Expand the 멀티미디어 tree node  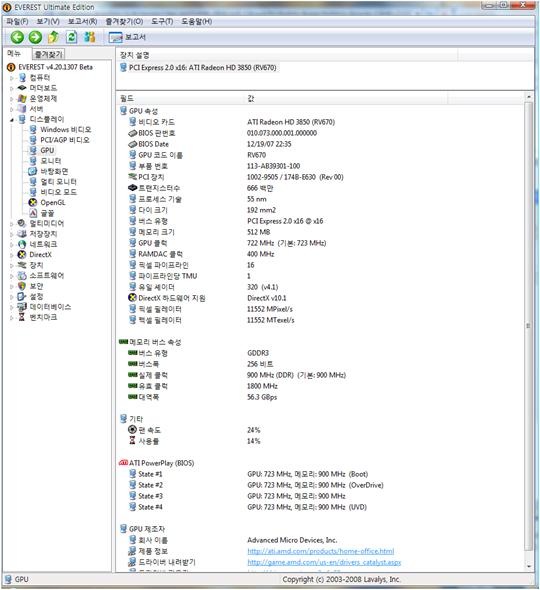(12, 224)
